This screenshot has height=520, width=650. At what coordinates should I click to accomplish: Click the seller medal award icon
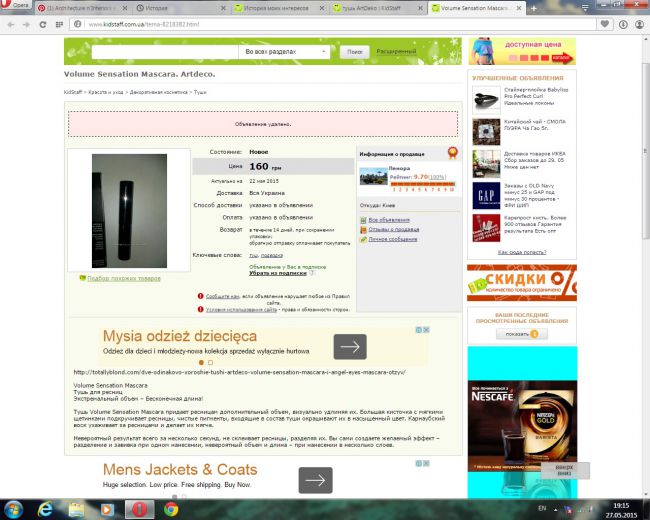(451, 153)
